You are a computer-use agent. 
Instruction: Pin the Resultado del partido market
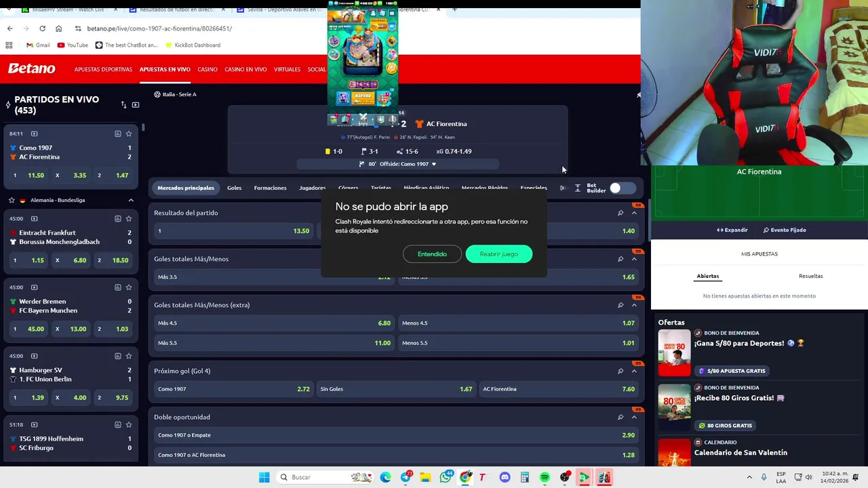620,213
